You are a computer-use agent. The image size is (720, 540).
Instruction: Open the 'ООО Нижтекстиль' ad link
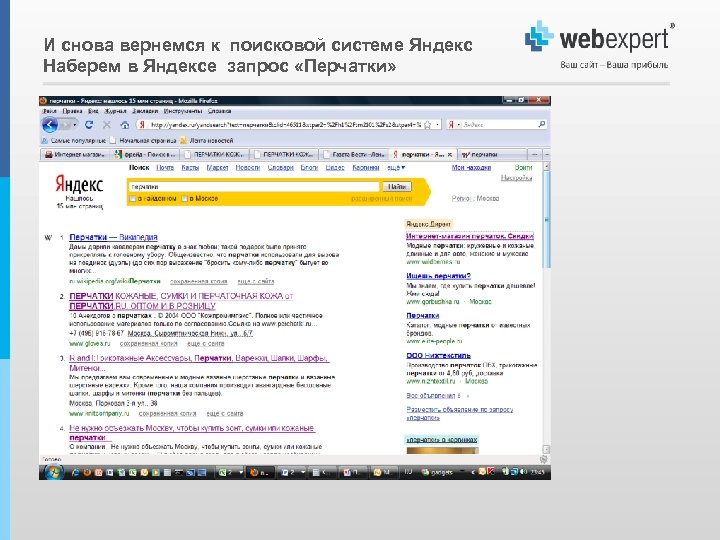click(x=439, y=355)
